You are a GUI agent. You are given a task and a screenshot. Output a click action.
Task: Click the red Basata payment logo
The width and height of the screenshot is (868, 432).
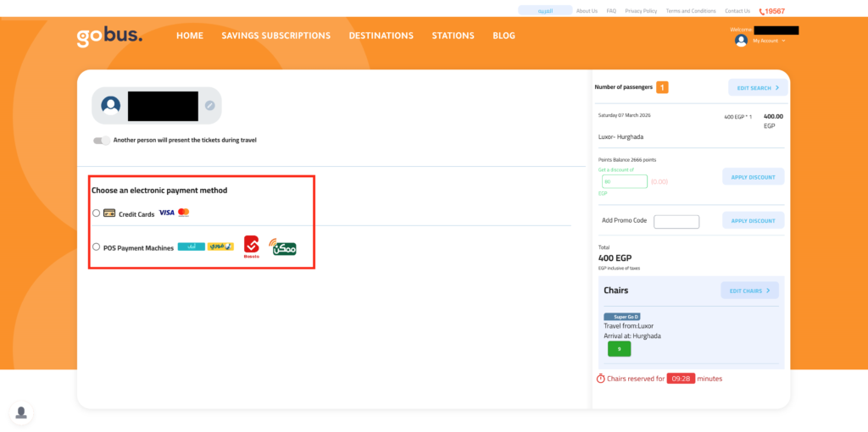coord(252,246)
